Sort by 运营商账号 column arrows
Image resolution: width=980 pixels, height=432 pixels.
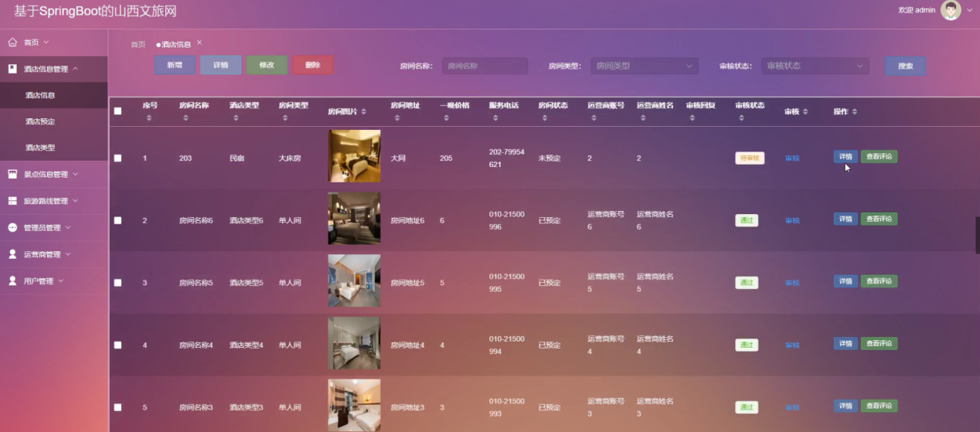pyautogui.click(x=594, y=117)
